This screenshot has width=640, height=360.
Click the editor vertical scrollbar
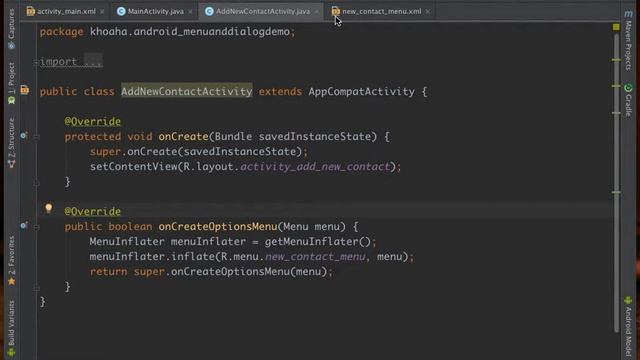click(616, 183)
